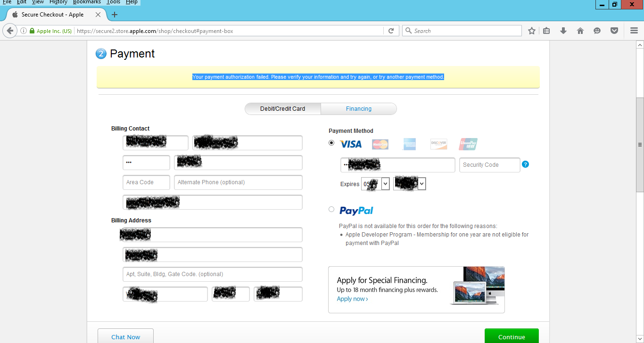This screenshot has width=644, height=343.
Task: Click the American Express logo
Action: pyautogui.click(x=409, y=144)
